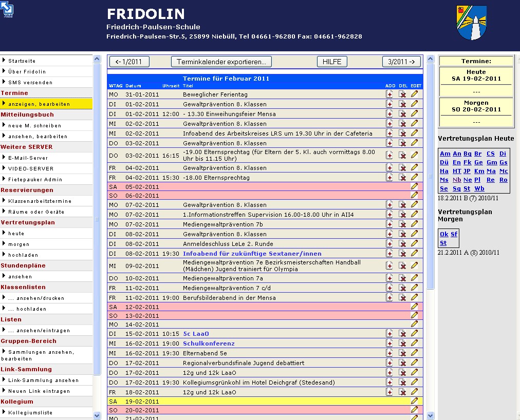Click the school crest logo
This screenshot has height=420, width=520.
pos(471,23)
